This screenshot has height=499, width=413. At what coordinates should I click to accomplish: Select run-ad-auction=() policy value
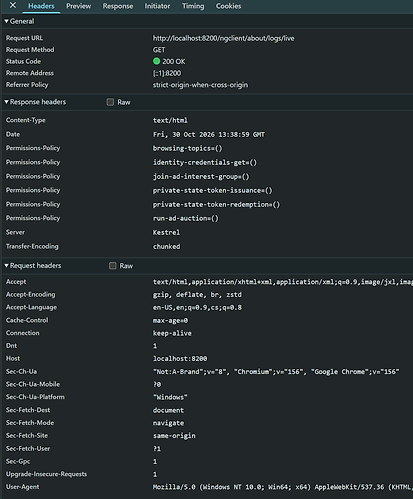point(185,218)
